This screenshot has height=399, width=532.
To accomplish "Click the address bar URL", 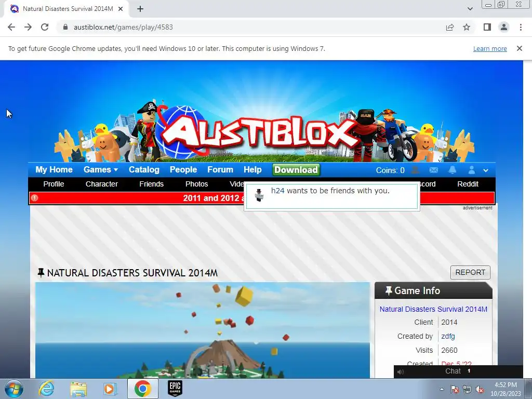I will point(123,27).
